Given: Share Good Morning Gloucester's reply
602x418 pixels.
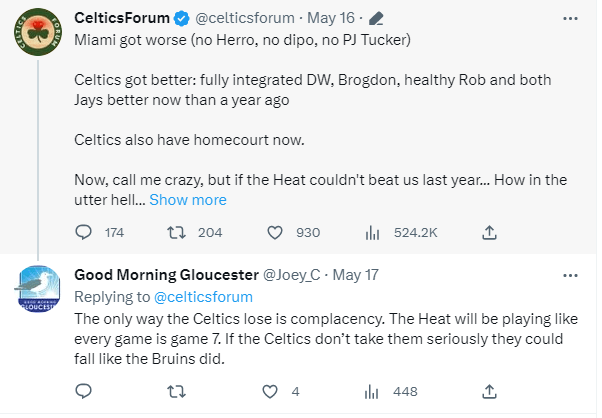Looking at the screenshot, I should [x=489, y=391].
